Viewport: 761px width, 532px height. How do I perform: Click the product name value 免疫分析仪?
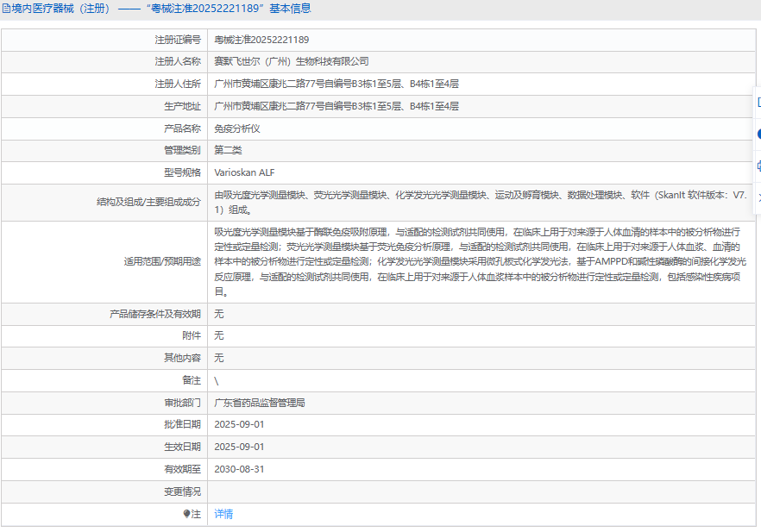236,128
